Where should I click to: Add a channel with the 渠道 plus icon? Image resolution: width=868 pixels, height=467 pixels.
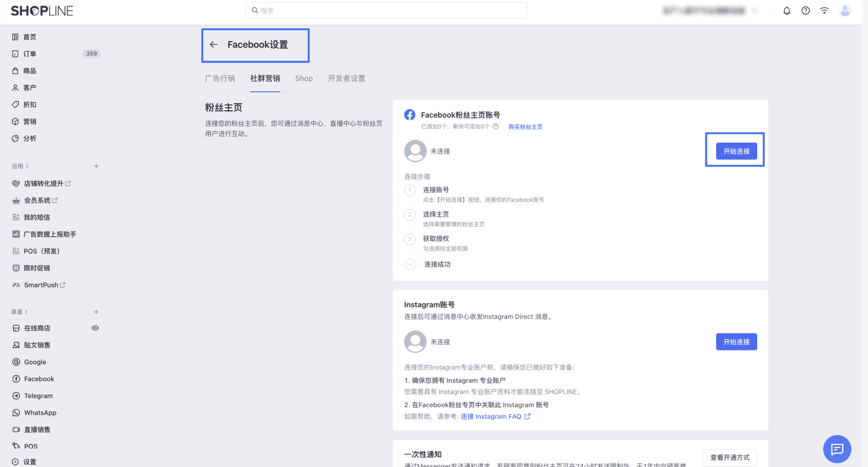tap(96, 312)
